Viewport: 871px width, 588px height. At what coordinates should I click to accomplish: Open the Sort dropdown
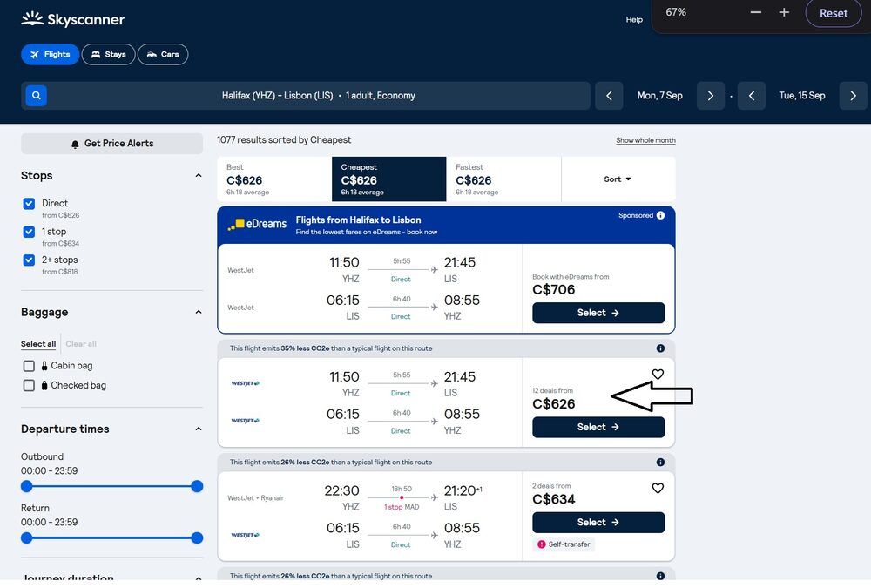coord(618,179)
